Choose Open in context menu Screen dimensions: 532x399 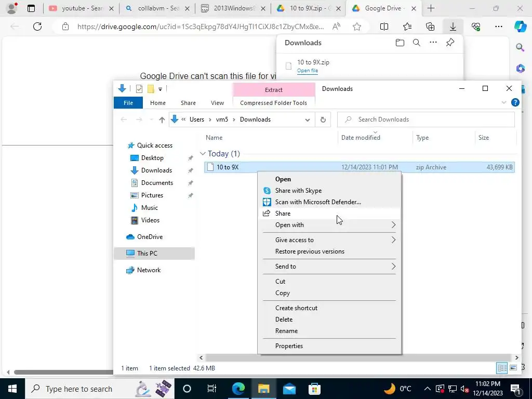pos(329,179)
